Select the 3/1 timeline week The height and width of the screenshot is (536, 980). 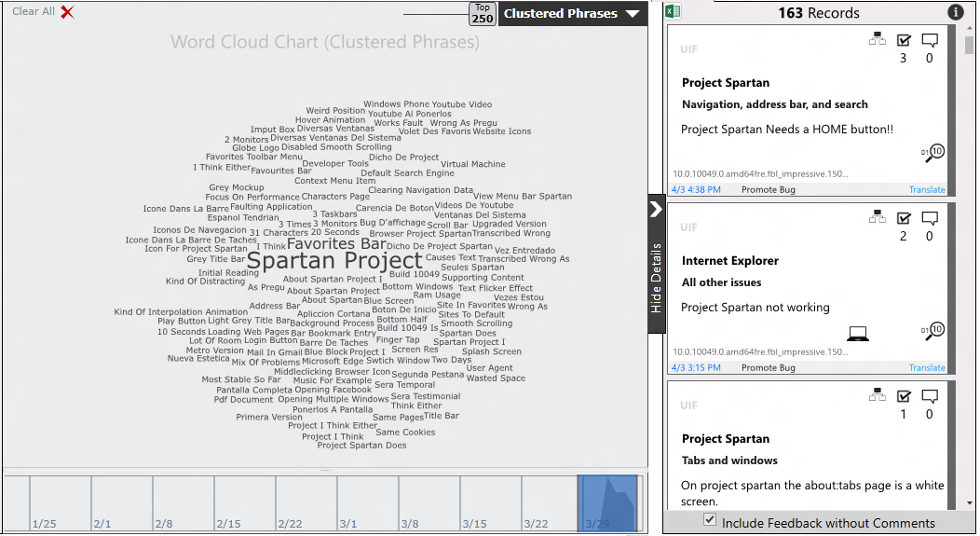pyautogui.click(x=367, y=502)
